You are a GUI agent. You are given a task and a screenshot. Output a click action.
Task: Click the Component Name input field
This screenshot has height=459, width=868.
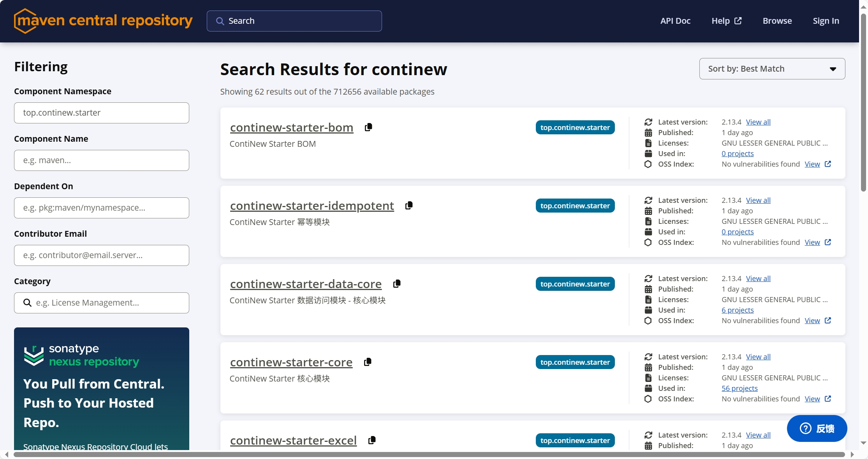[102, 160]
